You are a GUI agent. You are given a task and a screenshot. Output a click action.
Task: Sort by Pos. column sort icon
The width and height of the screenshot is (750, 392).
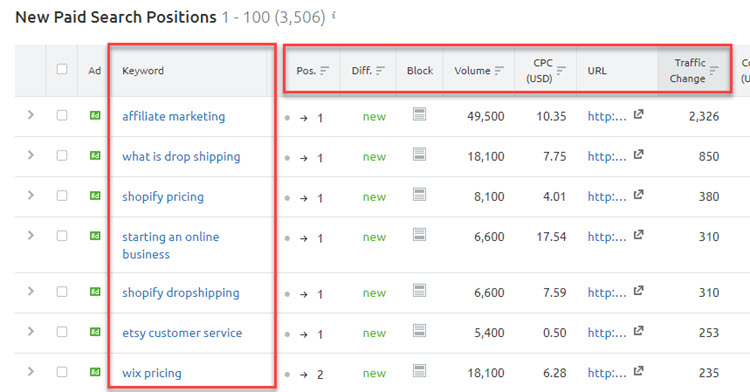[325, 71]
